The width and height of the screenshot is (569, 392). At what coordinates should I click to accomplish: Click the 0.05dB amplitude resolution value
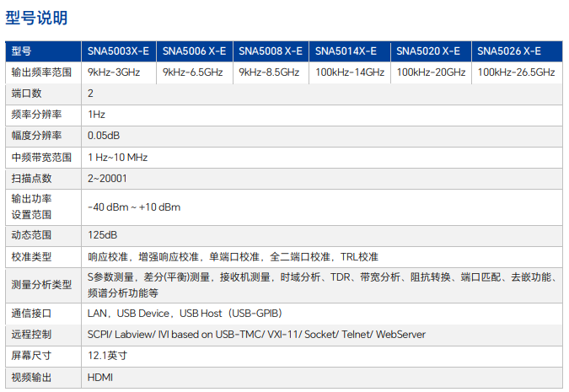(104, 135)
